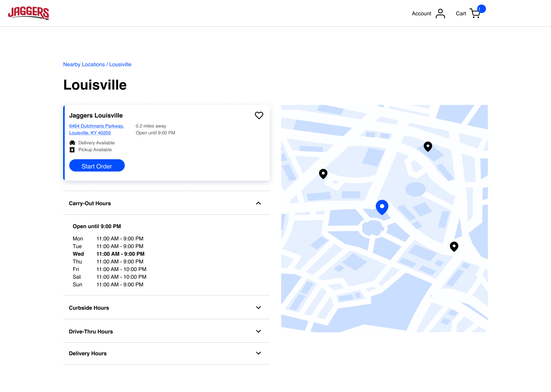Favorite Jaggers Louisville with heart icon

[259, 115]
